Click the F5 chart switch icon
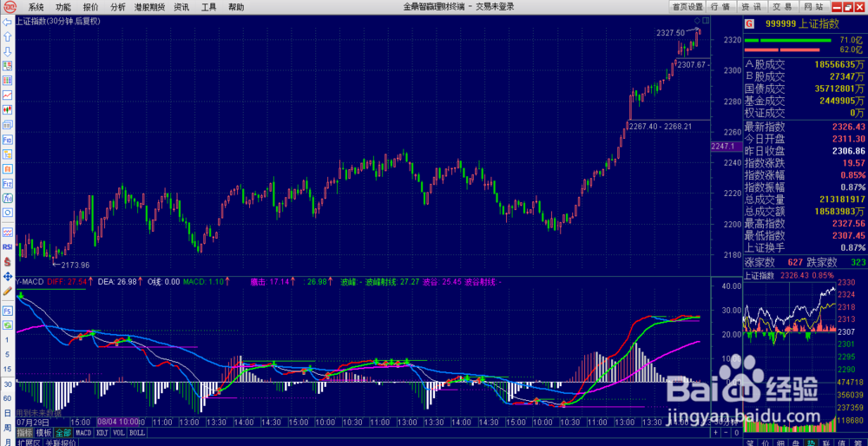Image resolution: width=868 pixels, height=446 pixels. (7, 311)
